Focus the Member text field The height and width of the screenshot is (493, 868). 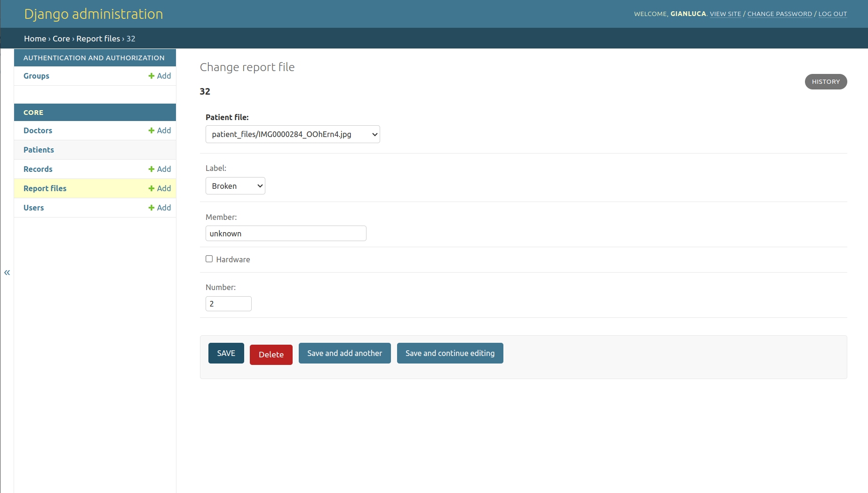click(x=286, y=234)
